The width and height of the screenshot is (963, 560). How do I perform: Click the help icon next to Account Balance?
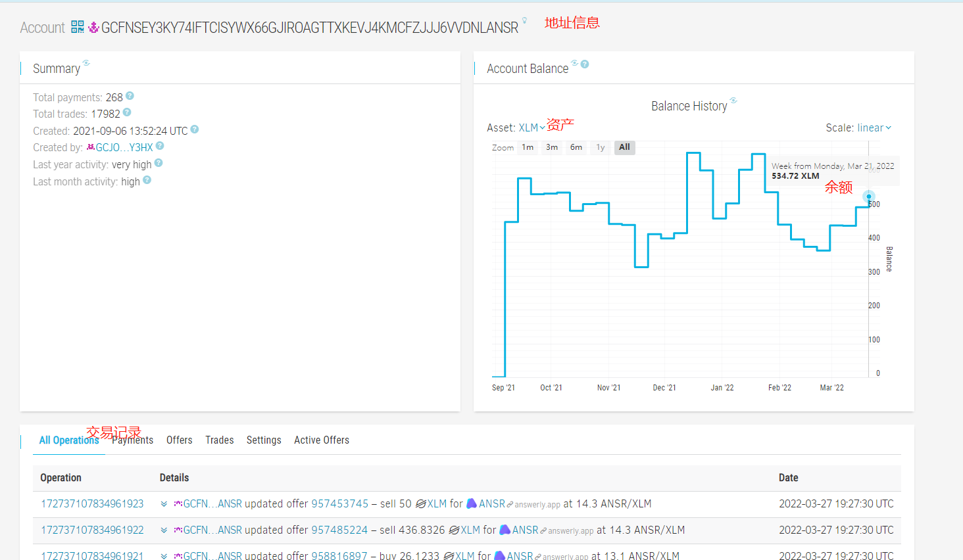click(x=585, y=64)
